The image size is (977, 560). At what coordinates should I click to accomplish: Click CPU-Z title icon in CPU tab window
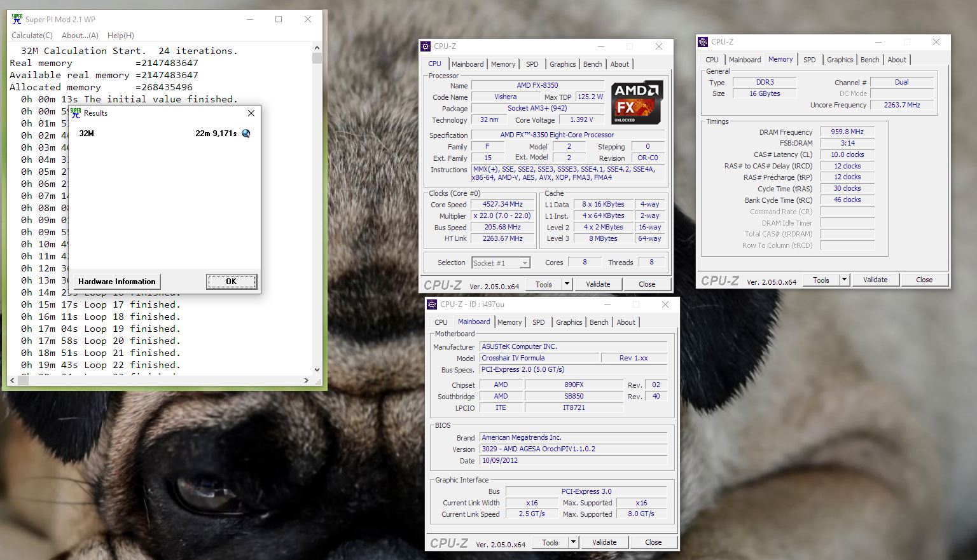(x=426, y=46)
